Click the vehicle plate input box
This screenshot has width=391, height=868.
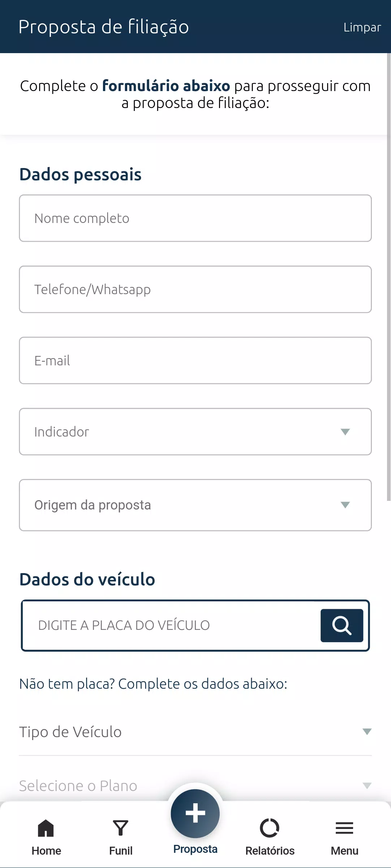point(170,625)
